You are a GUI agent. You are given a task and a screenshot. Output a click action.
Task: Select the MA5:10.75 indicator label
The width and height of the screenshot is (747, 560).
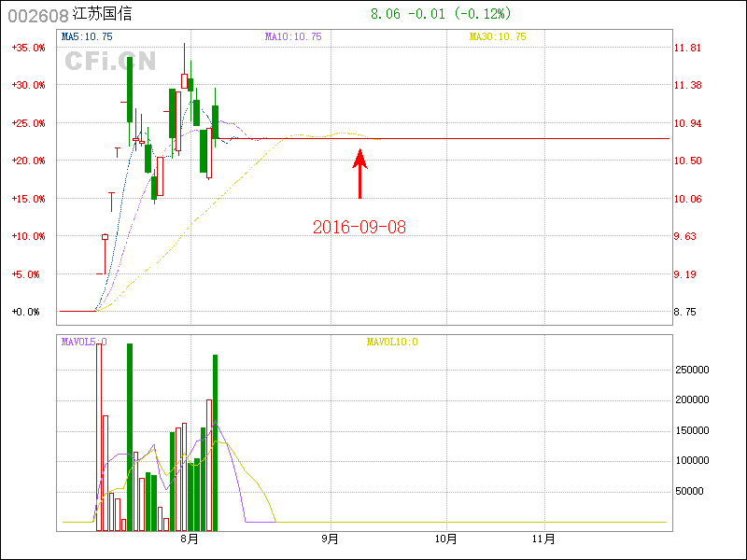pos(87,36)
